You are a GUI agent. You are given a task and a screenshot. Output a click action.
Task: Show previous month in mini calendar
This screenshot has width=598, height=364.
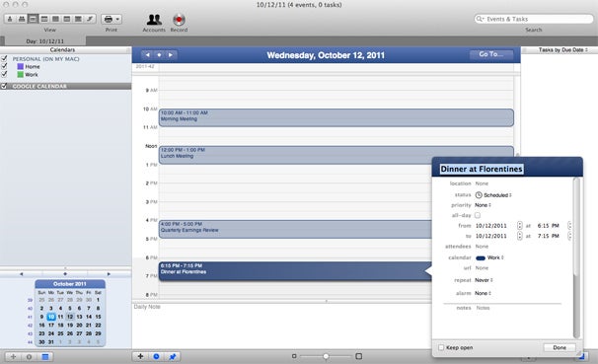tap(22, 273)
